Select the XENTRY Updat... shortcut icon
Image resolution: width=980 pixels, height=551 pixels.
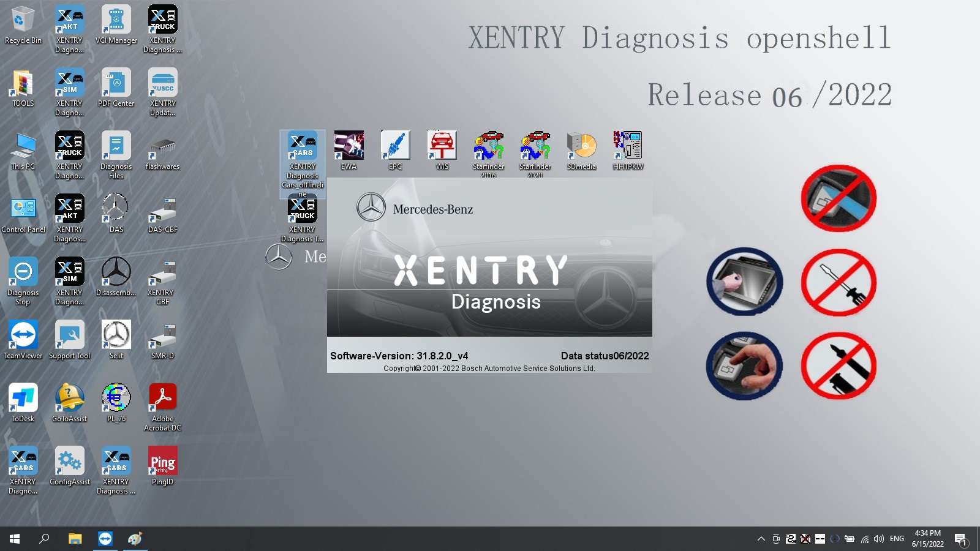point(163,92)
